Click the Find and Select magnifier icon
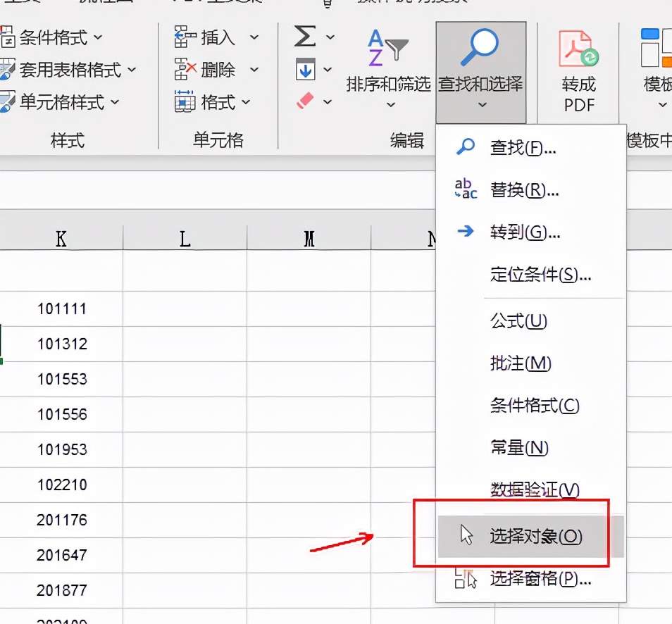 [x=480, y=47]
